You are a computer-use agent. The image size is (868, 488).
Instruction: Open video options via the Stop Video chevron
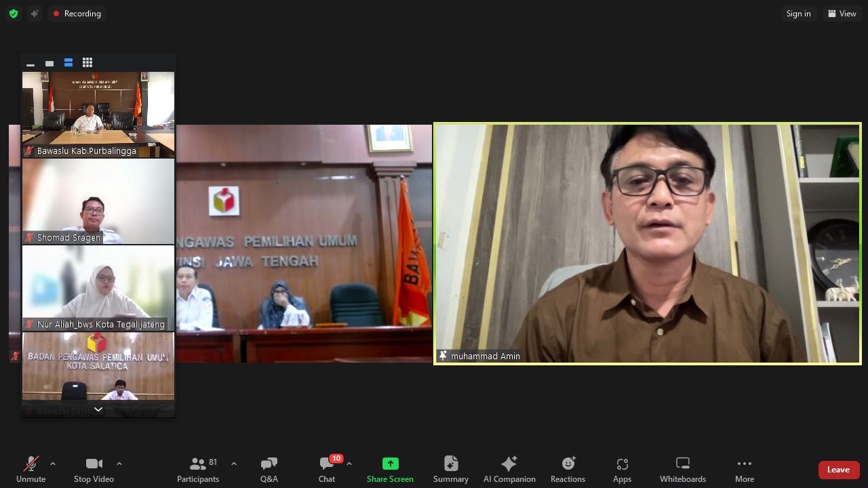119,464
